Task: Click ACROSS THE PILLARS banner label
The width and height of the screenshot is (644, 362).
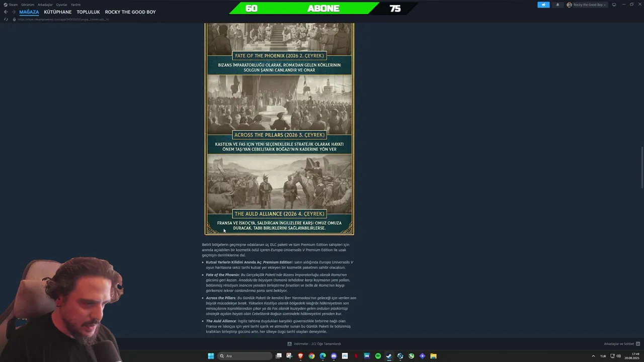Action: [x=279, y=135]
